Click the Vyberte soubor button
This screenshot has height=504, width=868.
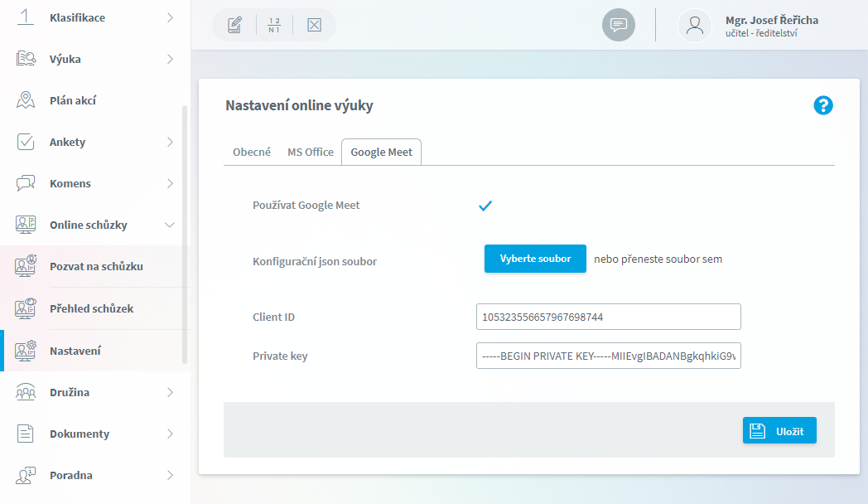[x=535, y=259]
